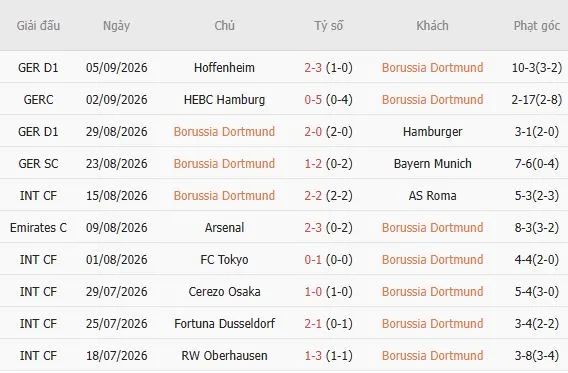Click the Phạt góc column header

pyautogui.click(x=536, y=26)
